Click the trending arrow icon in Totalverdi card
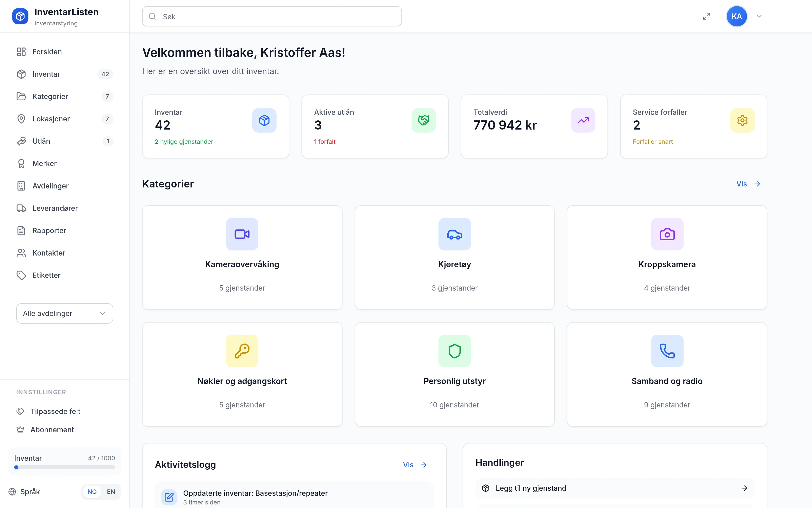 (x=583, y=120)
